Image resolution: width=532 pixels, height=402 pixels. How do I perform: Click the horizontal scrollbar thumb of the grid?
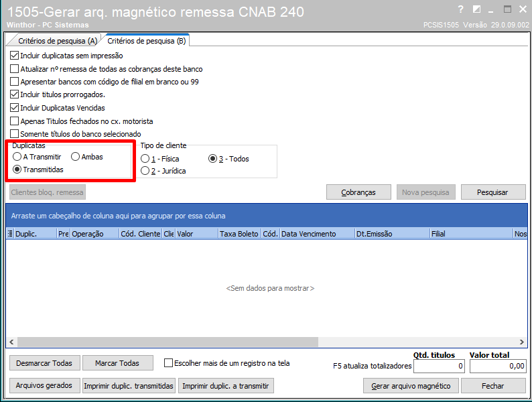coord(168,342)
